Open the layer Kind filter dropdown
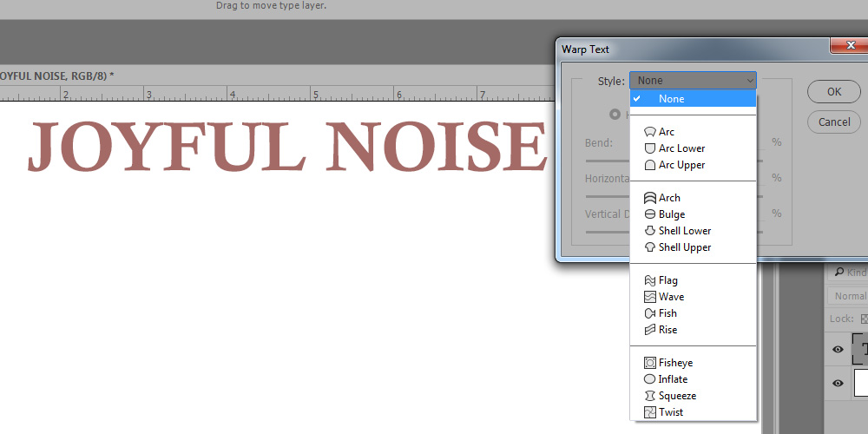This screenshot has height=434, width=868. 847,273
